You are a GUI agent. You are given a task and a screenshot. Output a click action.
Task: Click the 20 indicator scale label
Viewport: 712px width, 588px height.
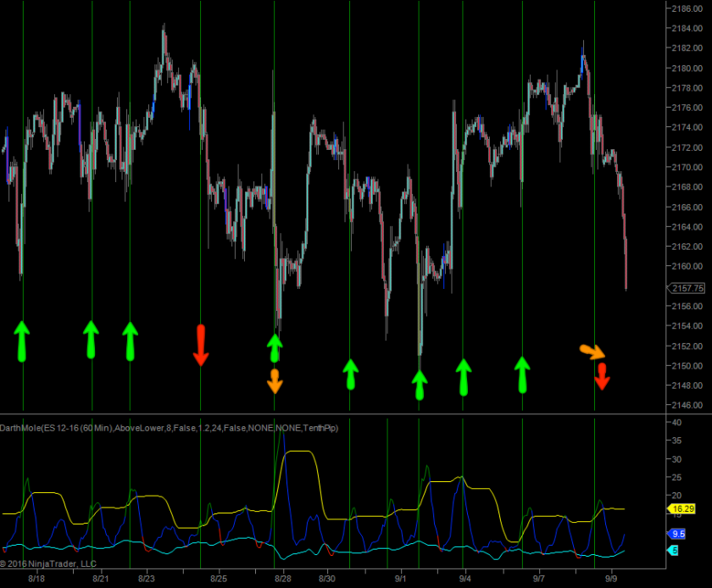point(676,496)
